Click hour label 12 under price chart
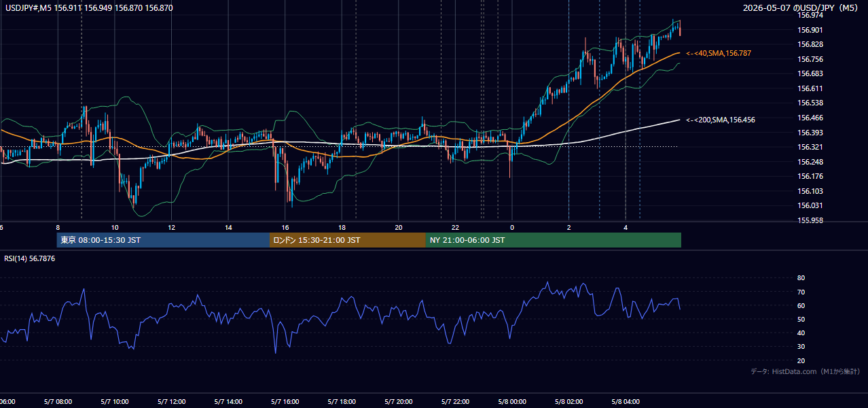 pyautogui.click(x=171, y=227)
